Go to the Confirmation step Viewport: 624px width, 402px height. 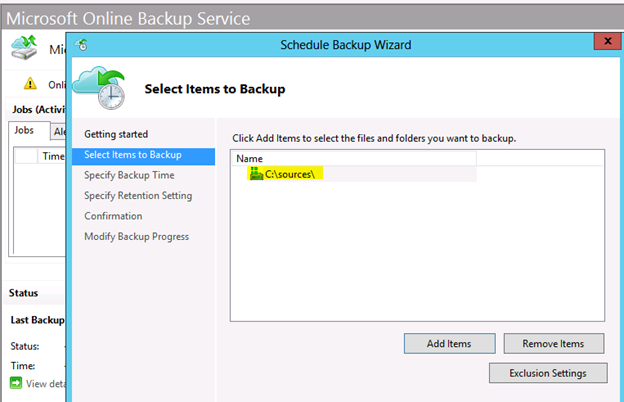tap(113, 216)
